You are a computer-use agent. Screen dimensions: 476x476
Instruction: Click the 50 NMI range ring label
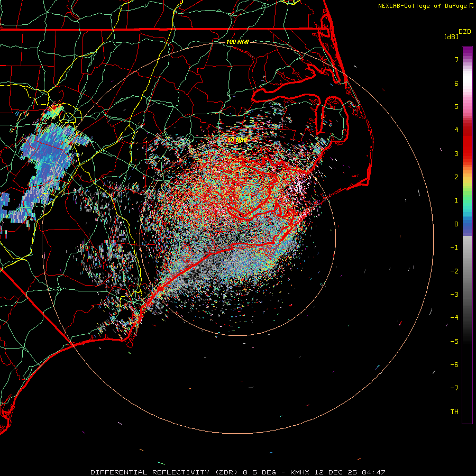pyautogui.click(x=237, y=140)
